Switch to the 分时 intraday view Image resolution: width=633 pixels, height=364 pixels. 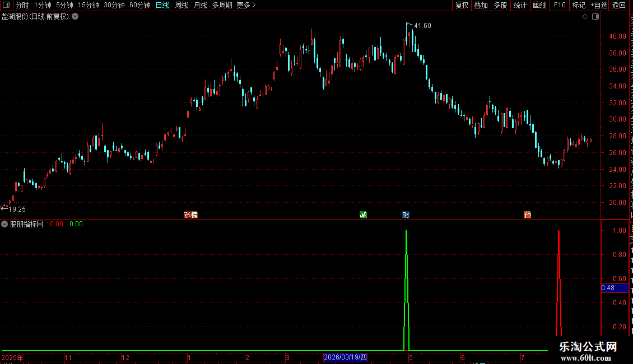22,5
